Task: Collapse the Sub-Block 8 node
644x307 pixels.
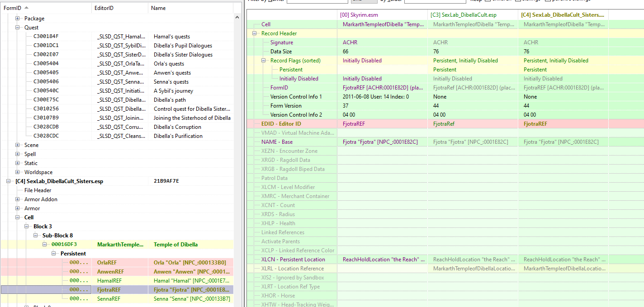Action: pyautogui.click(x=36, y=236)
